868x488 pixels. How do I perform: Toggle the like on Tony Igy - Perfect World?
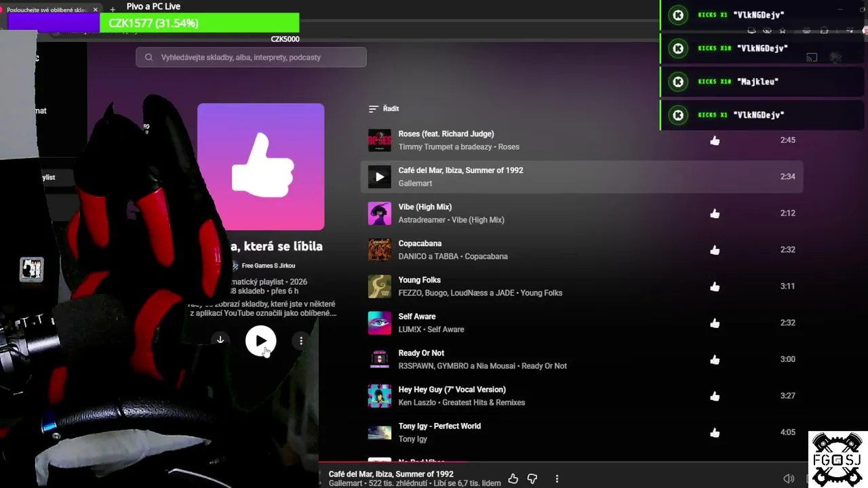pyautogui.click(x=715, y=433)
